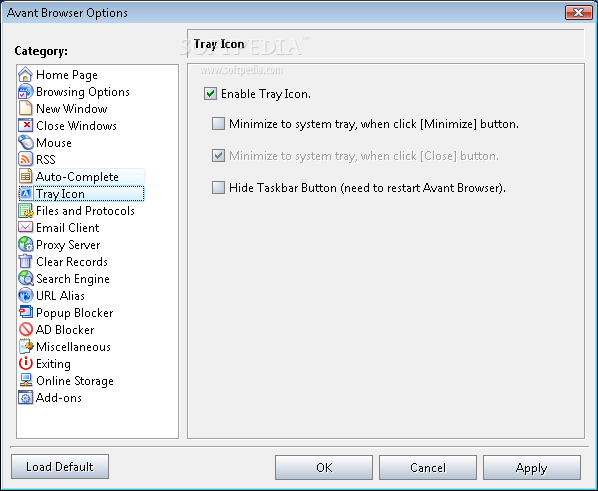Go to the New Window settings

(72, 109)
